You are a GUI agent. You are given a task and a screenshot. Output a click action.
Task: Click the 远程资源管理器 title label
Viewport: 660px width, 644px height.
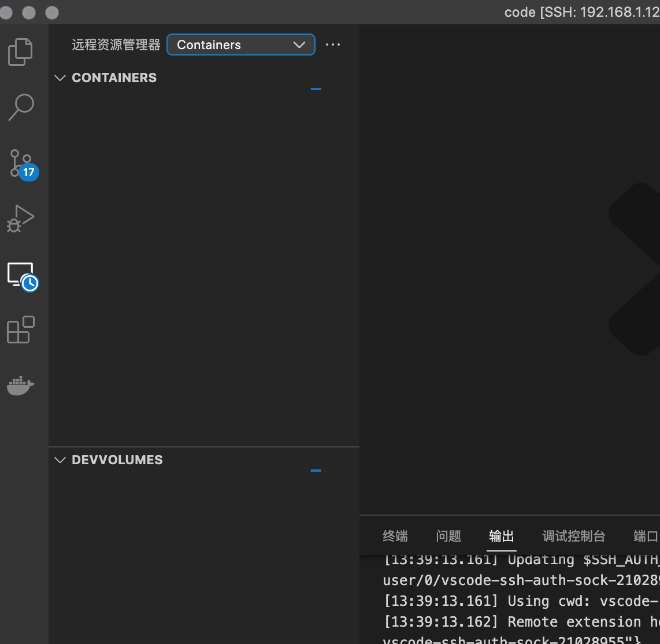[x=116, y=45]
